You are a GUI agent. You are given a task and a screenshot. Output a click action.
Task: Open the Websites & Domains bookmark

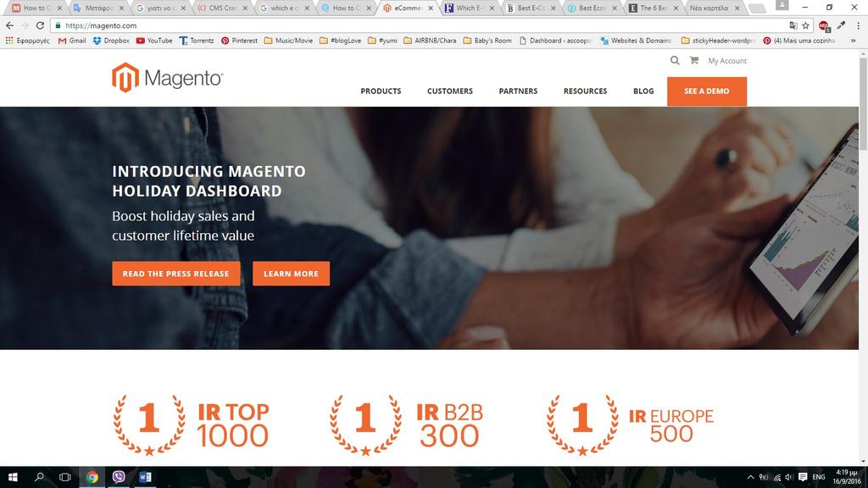point(636,41)
